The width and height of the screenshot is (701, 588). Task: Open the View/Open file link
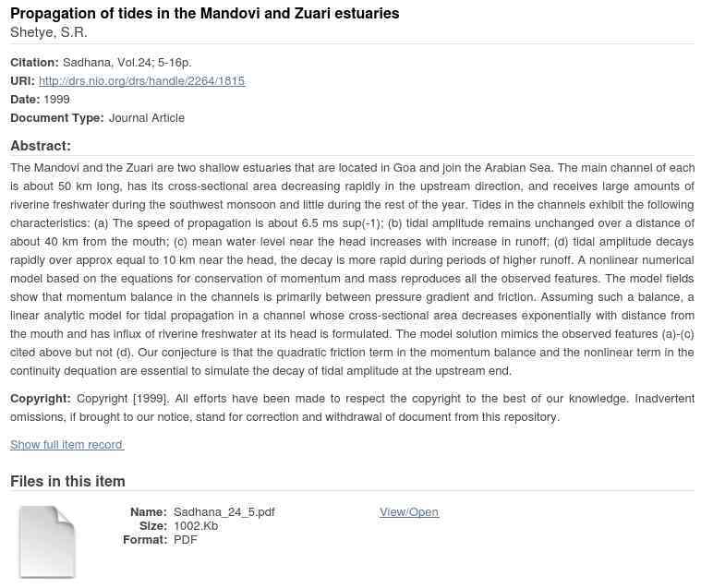click(x=408, y=512)
